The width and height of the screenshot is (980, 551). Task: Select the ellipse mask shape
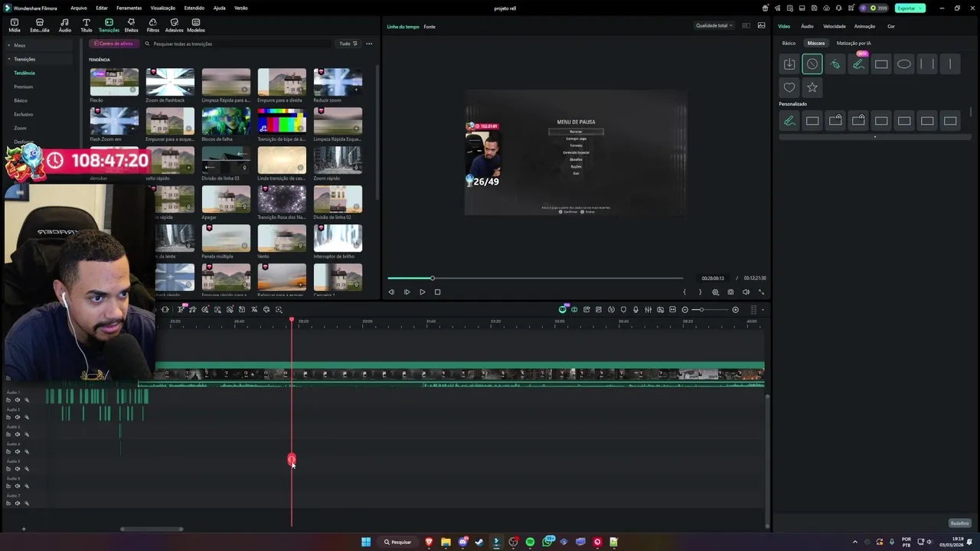point(904,64)
